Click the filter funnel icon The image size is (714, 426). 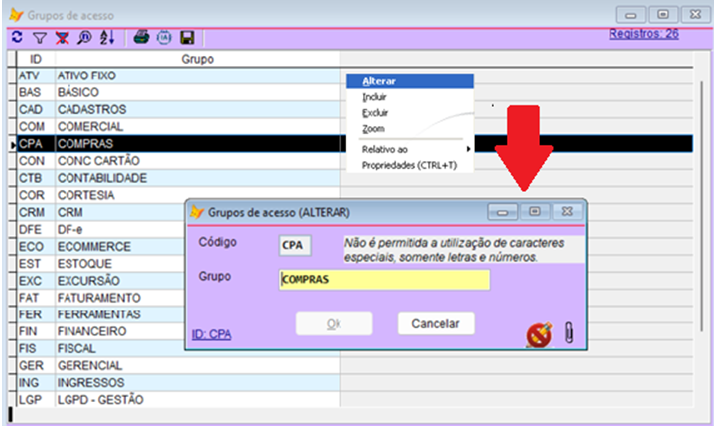[x=40, y=37]
